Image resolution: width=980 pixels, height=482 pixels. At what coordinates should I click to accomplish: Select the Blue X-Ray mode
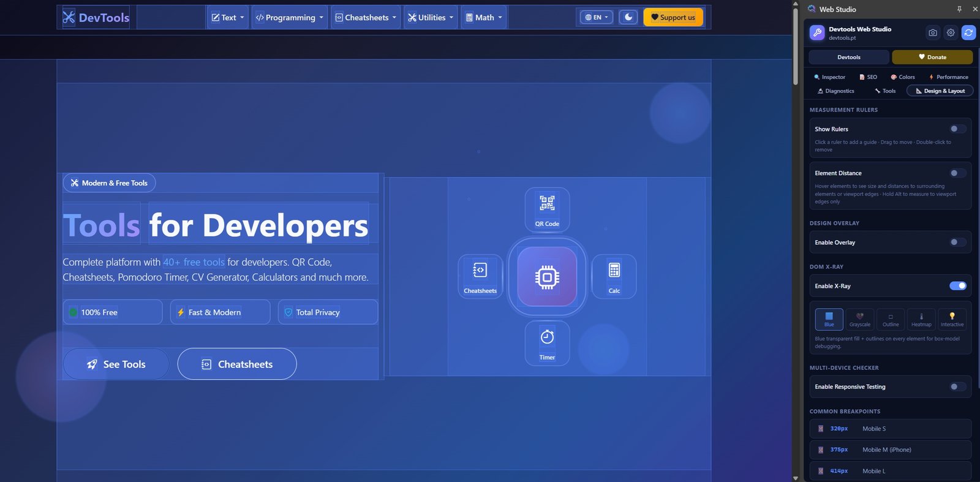pyautogui.click(x=829, y=319)
